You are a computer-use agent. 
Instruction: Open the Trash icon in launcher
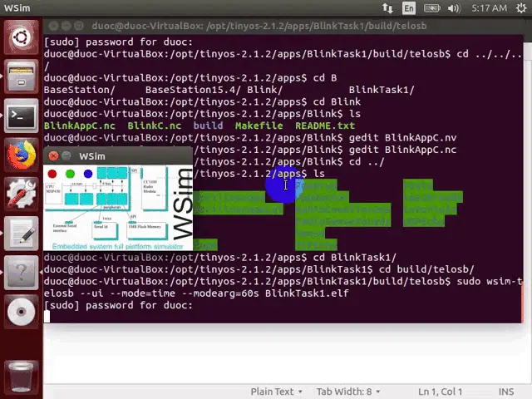click(21, 377)
